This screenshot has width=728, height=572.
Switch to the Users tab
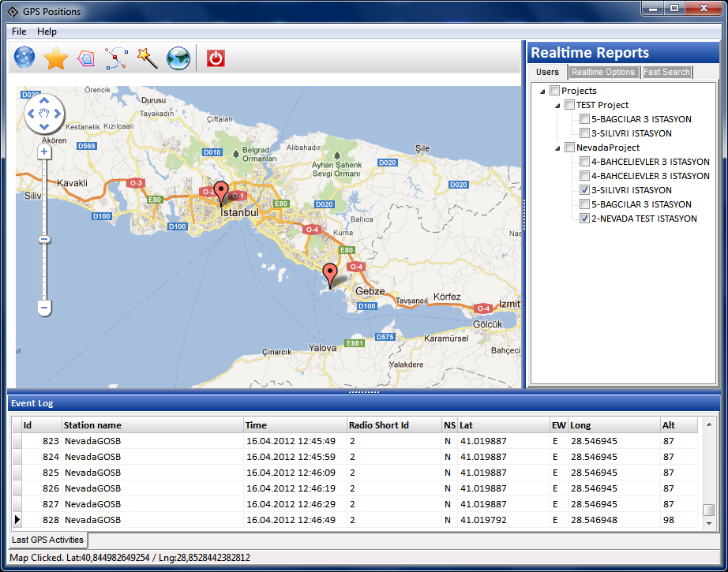pos(547,72)
